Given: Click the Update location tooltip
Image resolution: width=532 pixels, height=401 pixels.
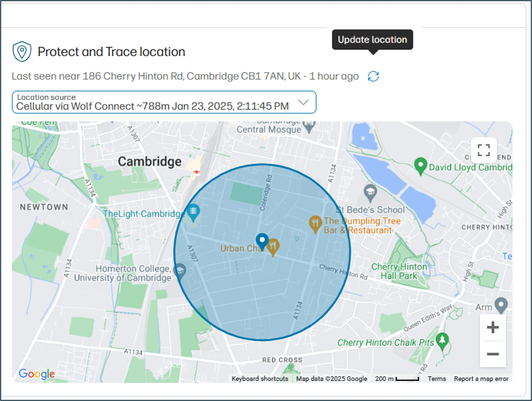Looking at the screenshot, I should pos(372,40).
